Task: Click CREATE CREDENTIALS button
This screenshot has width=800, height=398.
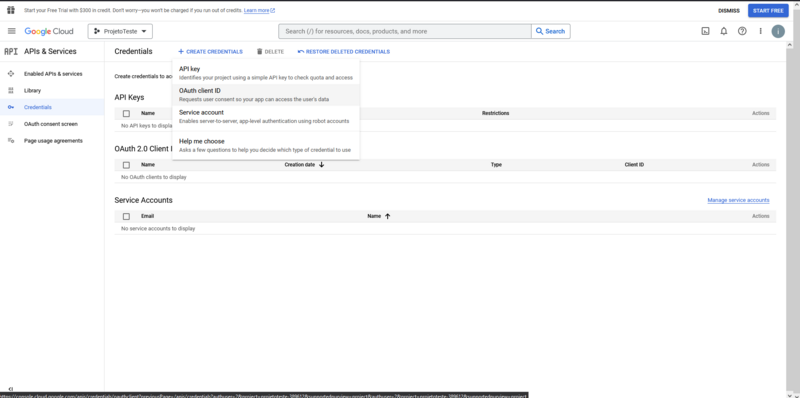Action: pos(210,52)
